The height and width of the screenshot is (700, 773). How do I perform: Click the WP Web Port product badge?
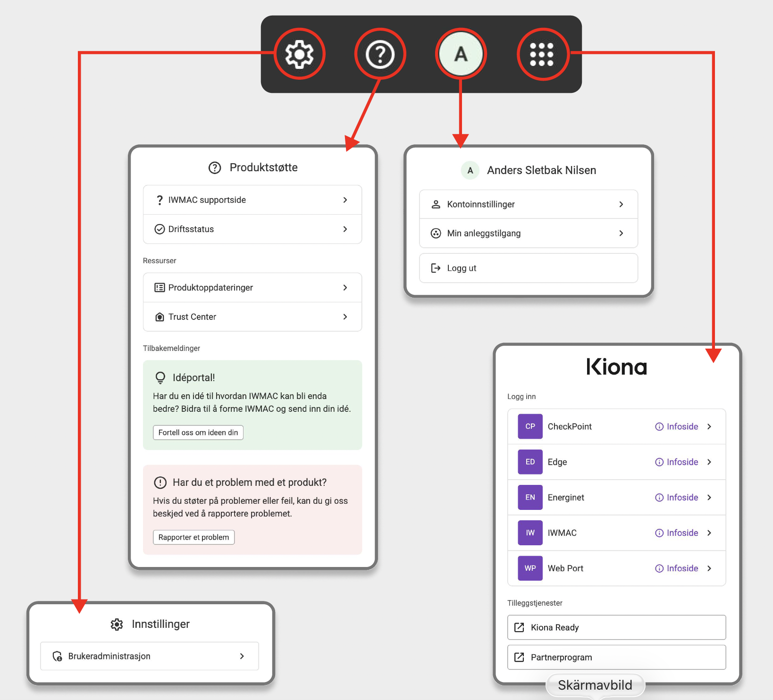tap(530, 568)
